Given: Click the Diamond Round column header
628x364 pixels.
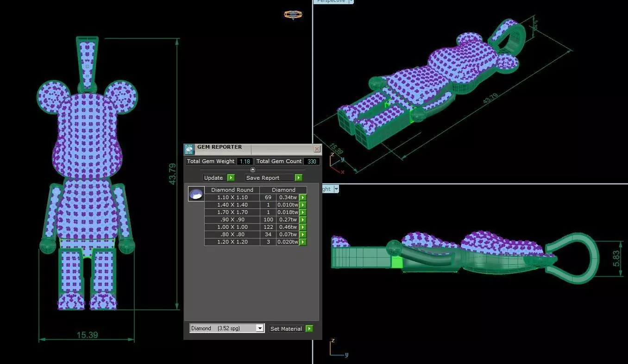Looking at the screenshot, I should pos(232,190).
